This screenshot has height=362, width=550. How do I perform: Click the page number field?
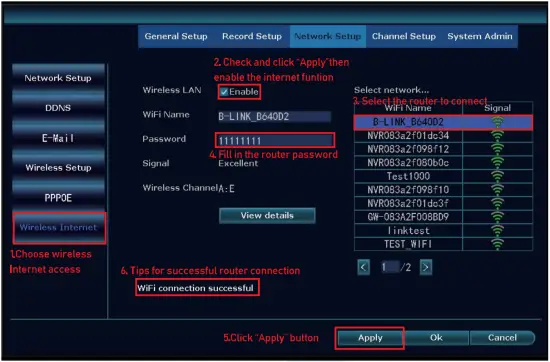[x=390, y=267]
